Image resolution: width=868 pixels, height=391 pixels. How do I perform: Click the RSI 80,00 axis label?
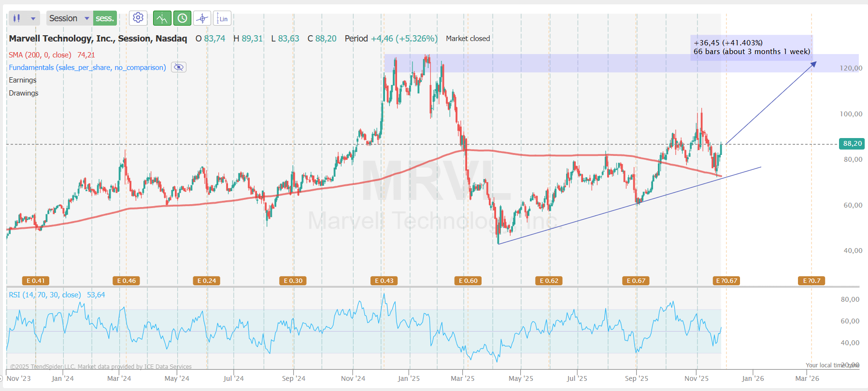[x=850, y=299]
